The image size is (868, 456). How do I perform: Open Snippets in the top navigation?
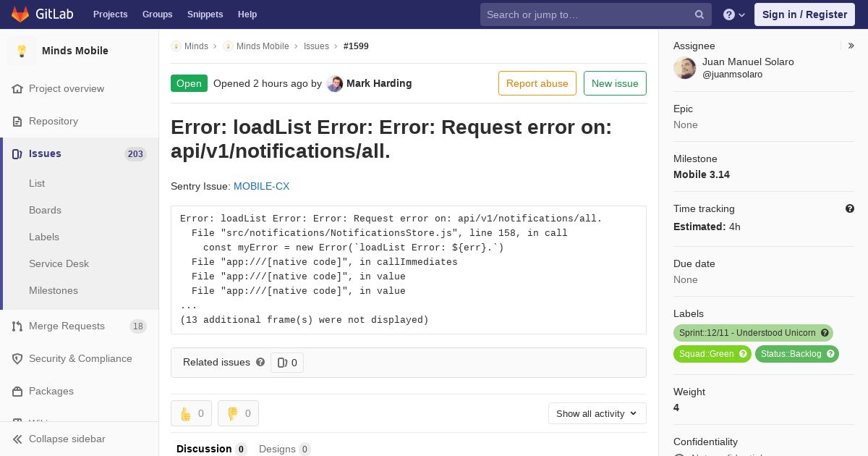pos(205,14)
